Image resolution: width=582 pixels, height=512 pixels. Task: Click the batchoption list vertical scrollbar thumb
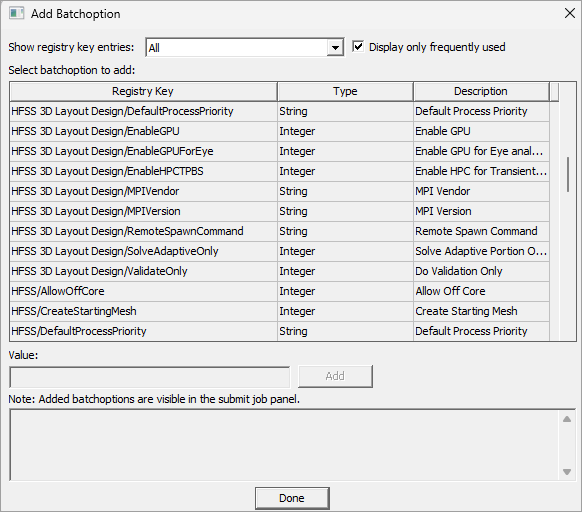tap(568, 175)
